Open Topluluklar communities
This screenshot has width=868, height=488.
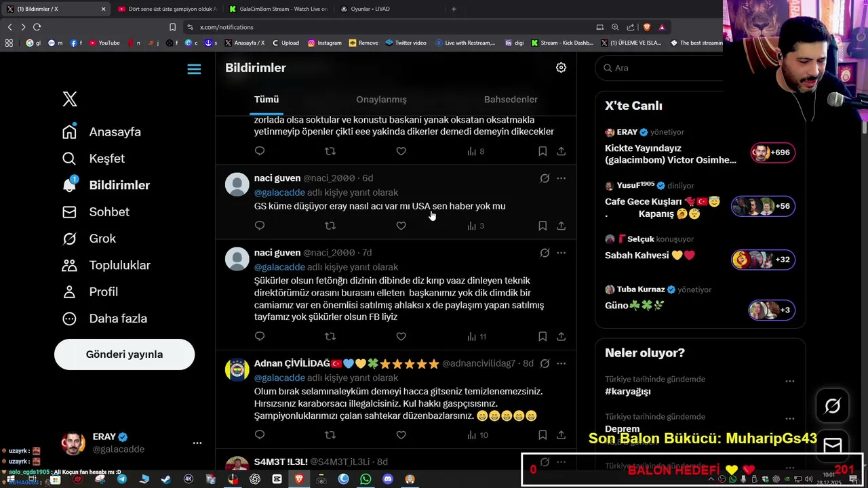(106, 265)
